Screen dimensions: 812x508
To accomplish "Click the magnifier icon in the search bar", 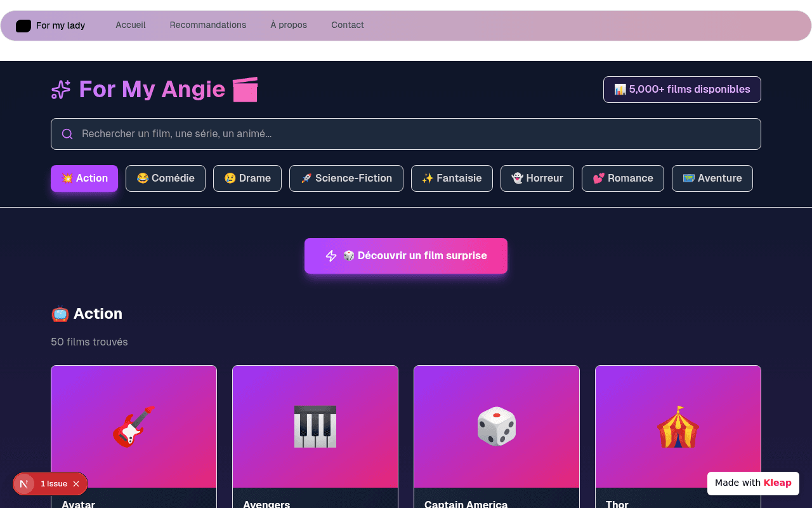I will pos(67,134).
